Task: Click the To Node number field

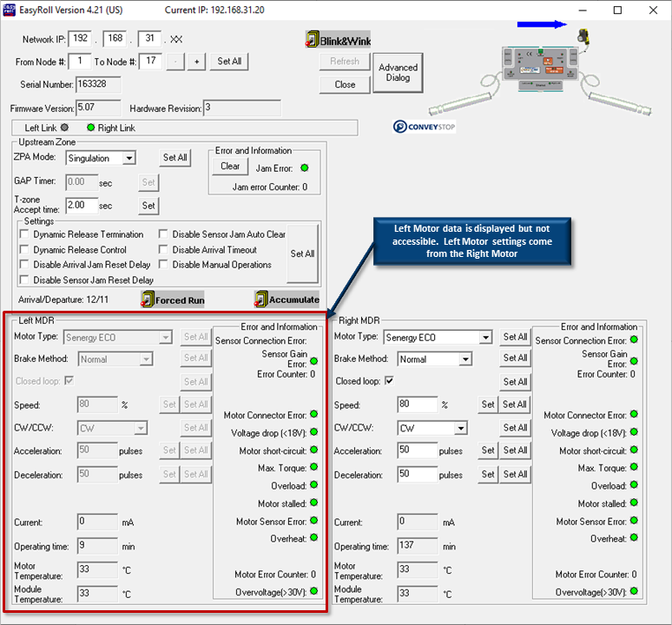Action: coord(150,62)
